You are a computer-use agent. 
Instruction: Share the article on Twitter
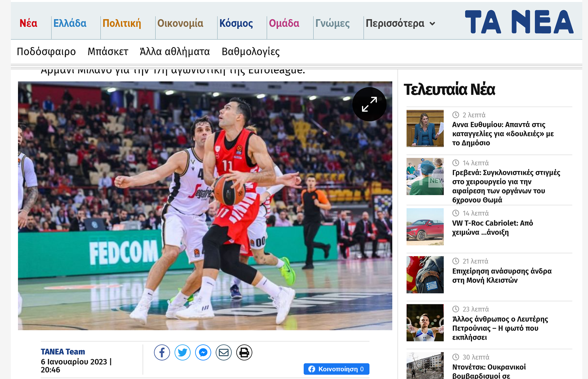[183, 353]
